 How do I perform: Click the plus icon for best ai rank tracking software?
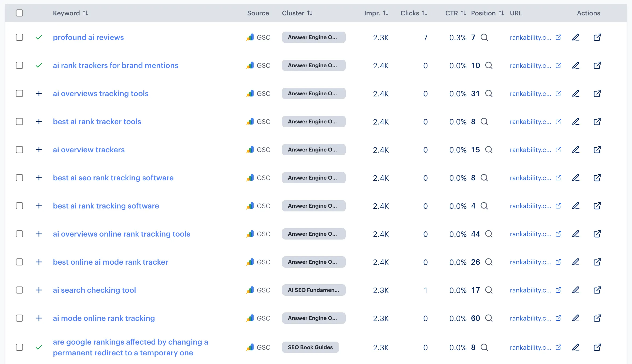(39, 206)
